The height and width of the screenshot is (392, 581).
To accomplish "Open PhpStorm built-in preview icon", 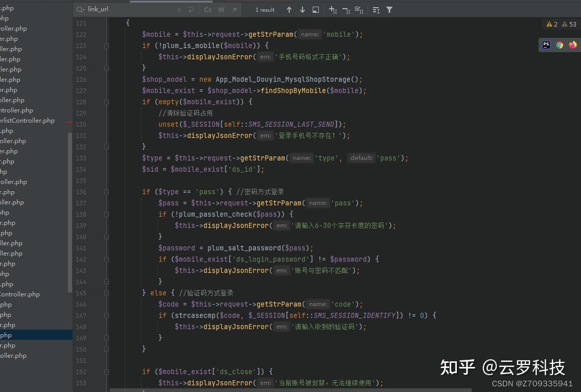I will point(546,45).
